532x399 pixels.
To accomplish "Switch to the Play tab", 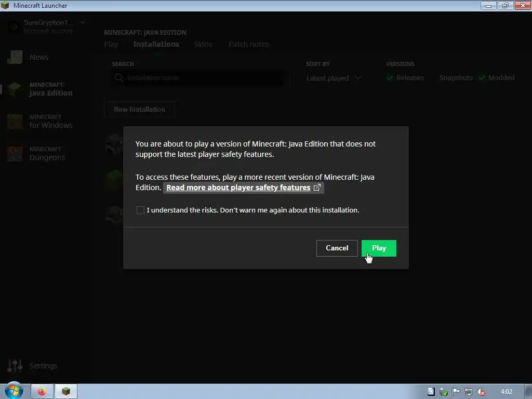I will pyautogui.click(x=111, y=44).
